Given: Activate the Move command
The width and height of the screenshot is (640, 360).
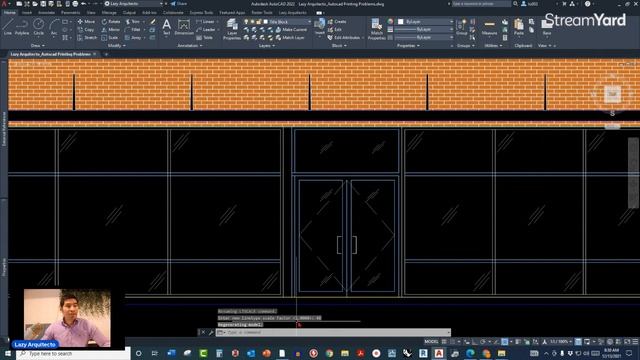Looking at the screenshot, I should click(86, 21).
